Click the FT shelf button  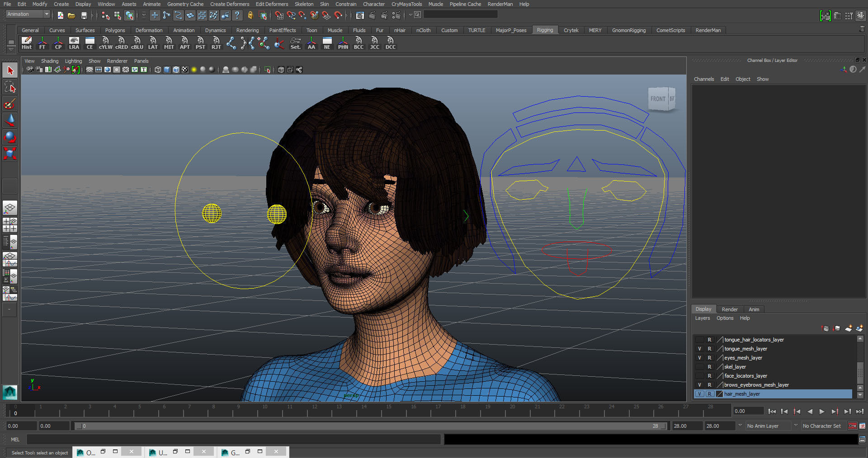click(42, 43)
